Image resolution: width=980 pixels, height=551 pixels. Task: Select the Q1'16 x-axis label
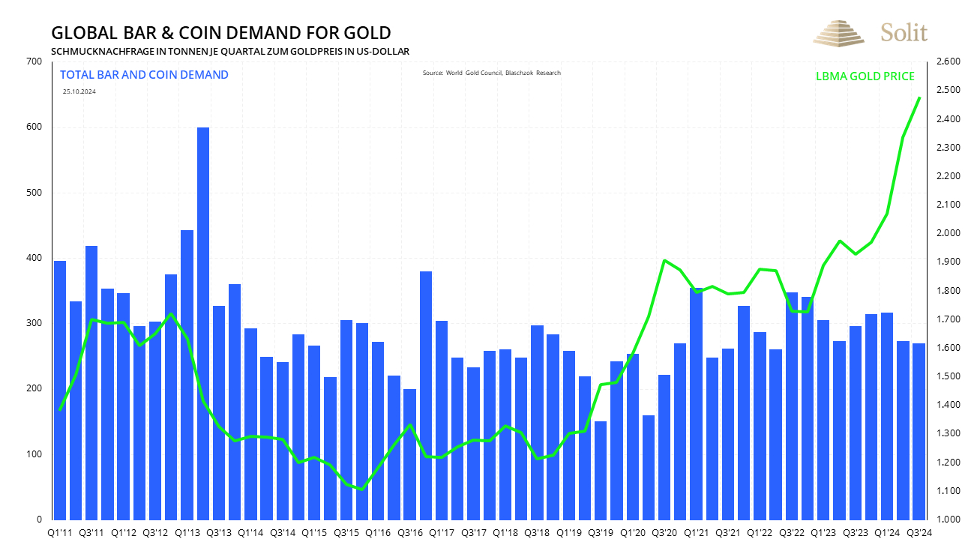[x=379, y=532]
